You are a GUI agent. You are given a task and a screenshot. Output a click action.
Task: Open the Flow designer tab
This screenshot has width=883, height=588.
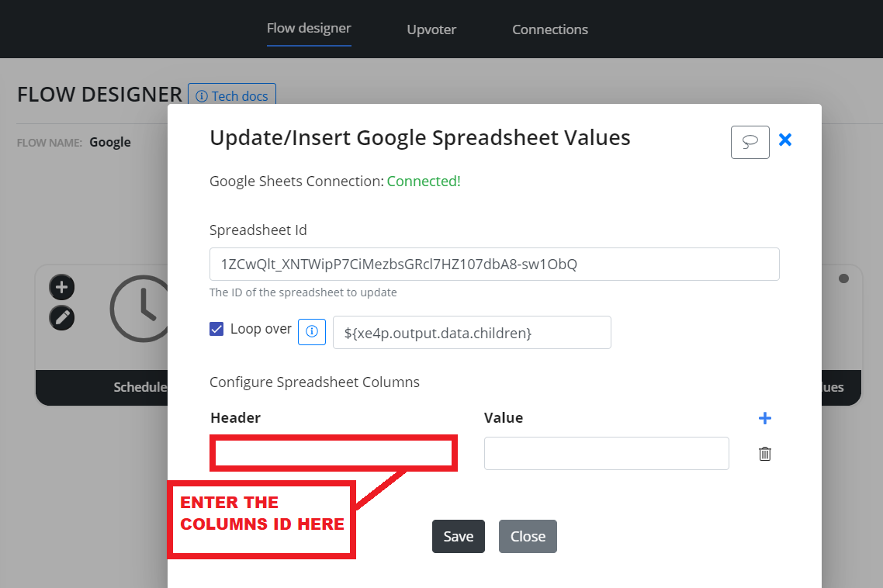click(x=309, y=28)
